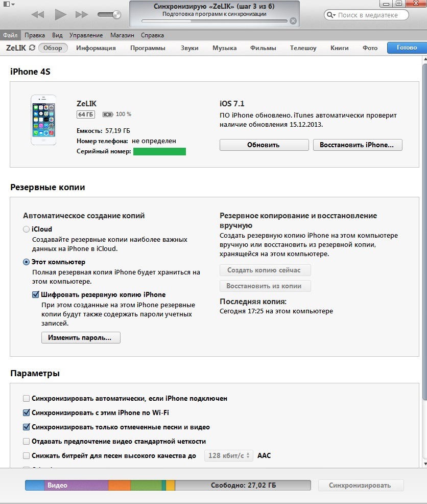Switch to the Информация tab
The height and width of the screenshot is (504, 427).
click(x=96, y=48)
